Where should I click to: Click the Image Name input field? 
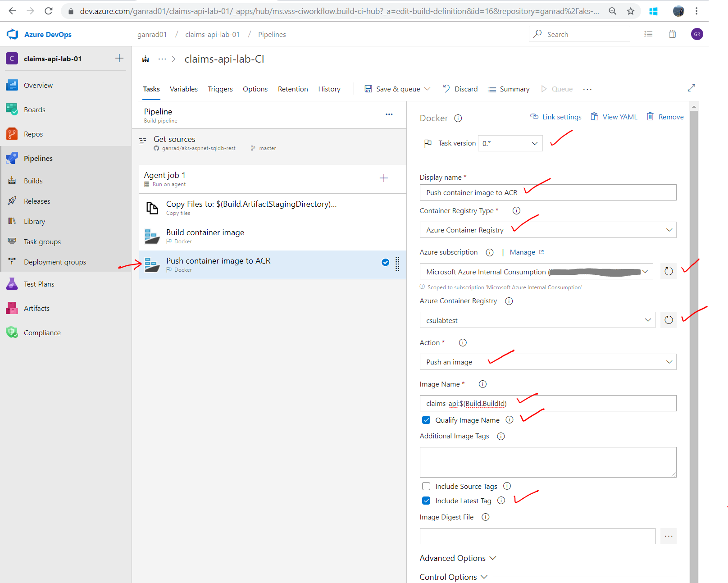point(548,403)
